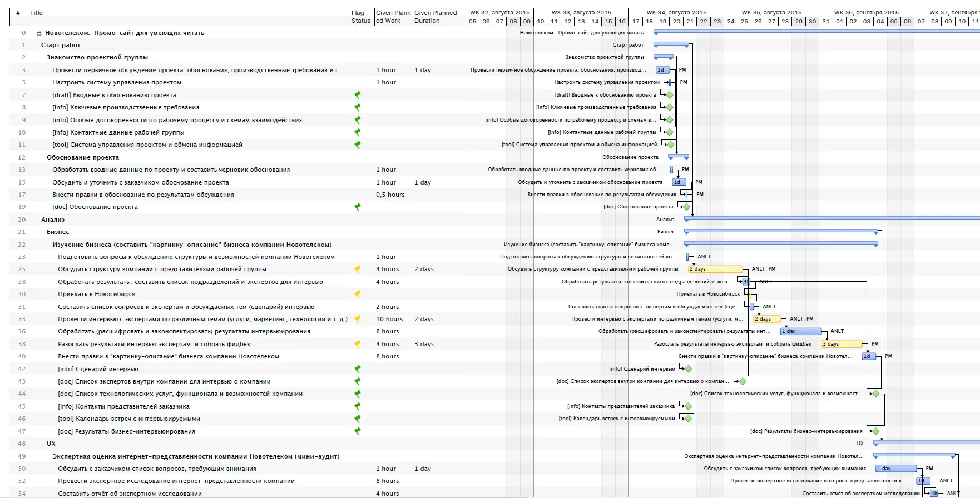This screenshot has height=498, width=980.
Task: Click WK 36, сентября 2015 timeline header
Action: [x=867, y=12]
